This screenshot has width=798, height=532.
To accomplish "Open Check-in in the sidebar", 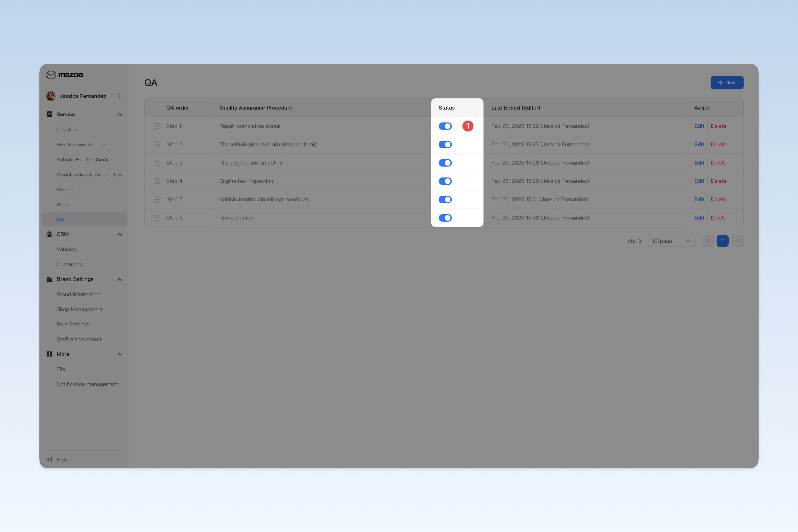I will [x=68, y=130].
